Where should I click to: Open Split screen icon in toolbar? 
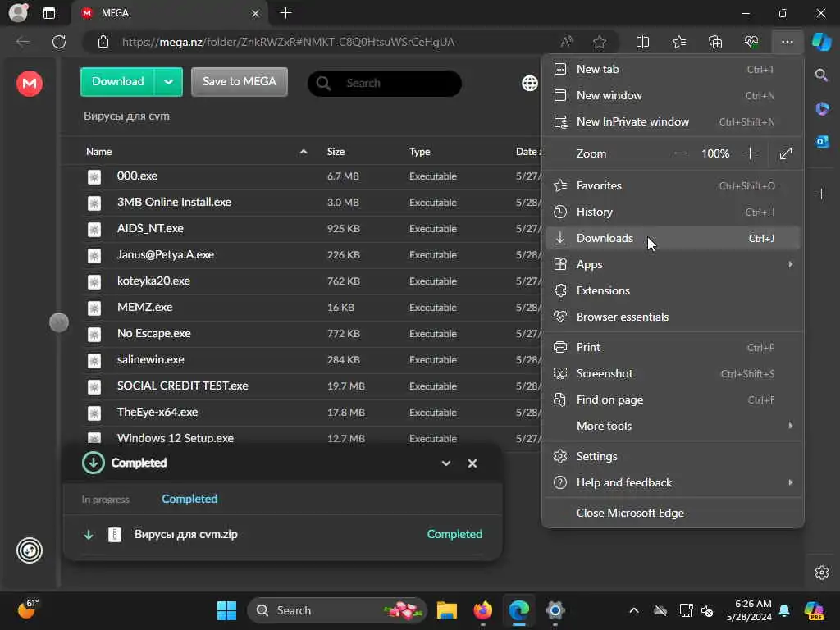(x=642, y=42)
